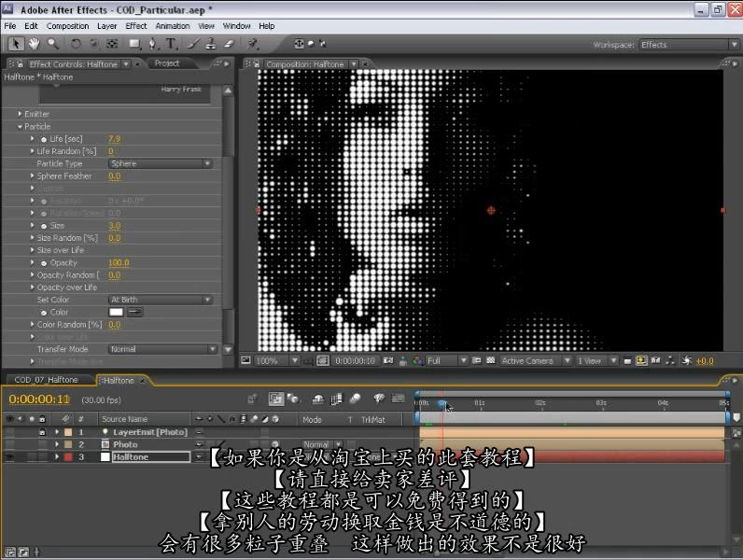Select the Hand tool
743x560 pixels.
[34, 44]
